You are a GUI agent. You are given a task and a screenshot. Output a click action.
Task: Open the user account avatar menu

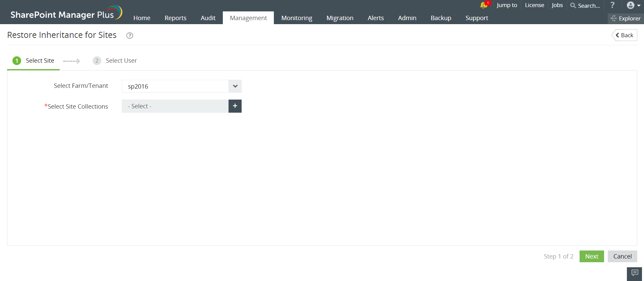[x=633, y=5]
